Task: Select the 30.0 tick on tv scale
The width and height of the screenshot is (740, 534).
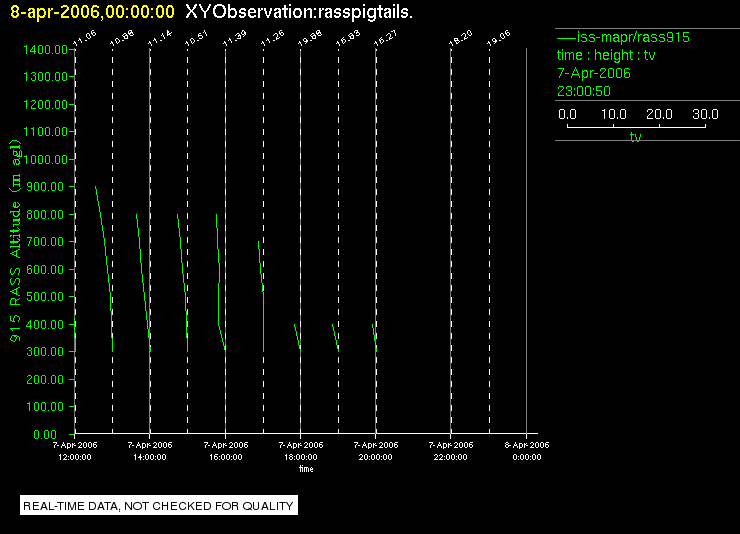Action: pyautogui.click(x=705, y=114)
